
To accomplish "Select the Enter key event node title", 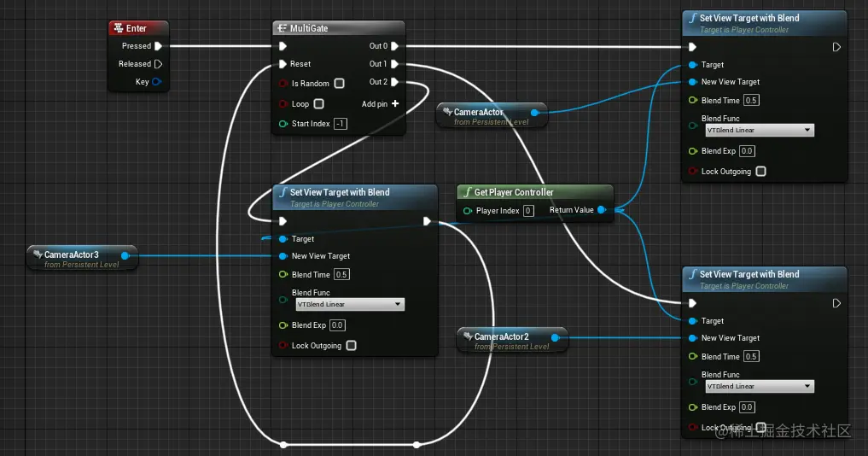I will (x=137, y=28).
